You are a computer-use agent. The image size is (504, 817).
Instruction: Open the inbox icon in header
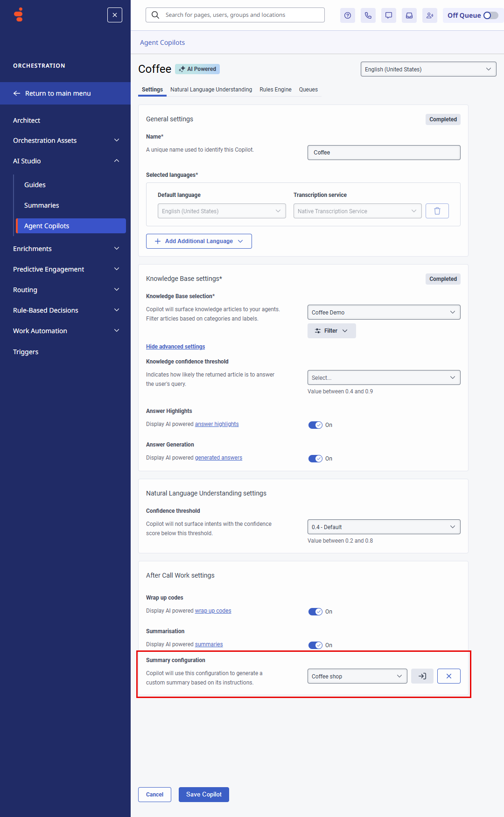pyautogui.click(x=409, y=15)
